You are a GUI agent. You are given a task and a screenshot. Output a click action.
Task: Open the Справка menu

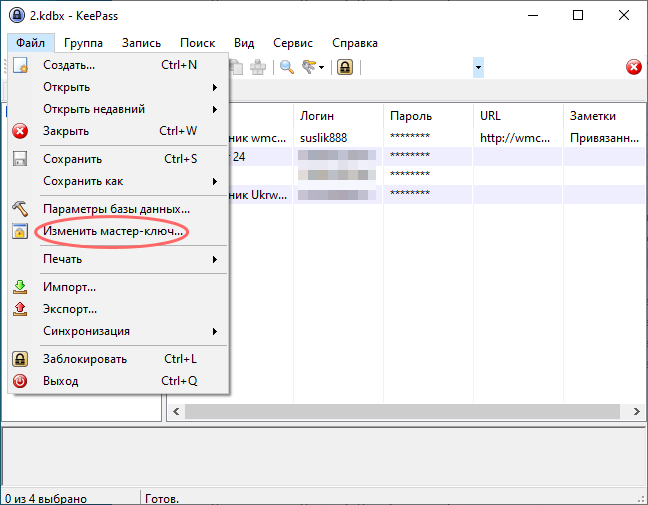pos(355,43)
